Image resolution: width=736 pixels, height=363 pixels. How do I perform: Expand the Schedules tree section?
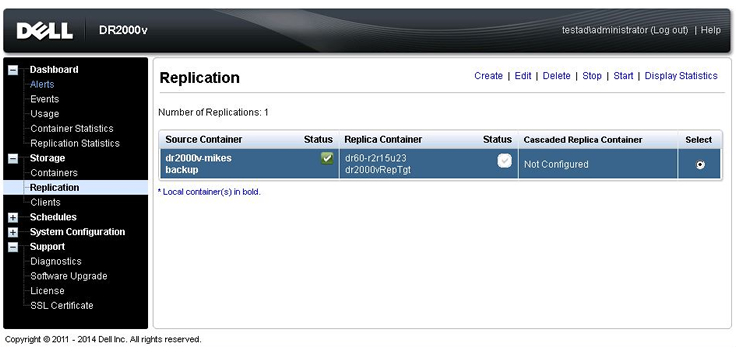[x=13, y=218]
